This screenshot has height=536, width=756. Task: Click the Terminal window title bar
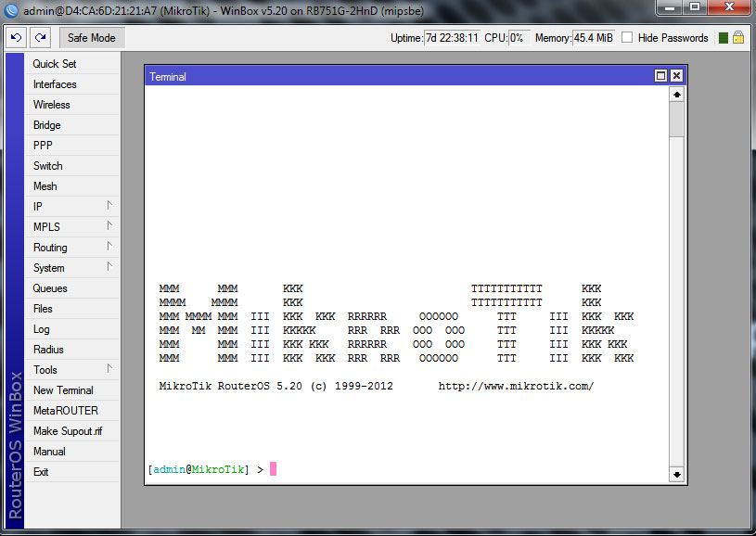(x=400, y=76)
